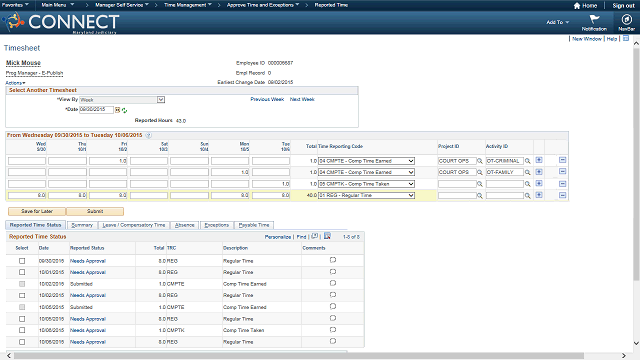Open Time Management breadcrumb menu

click(x=188, y=5)
